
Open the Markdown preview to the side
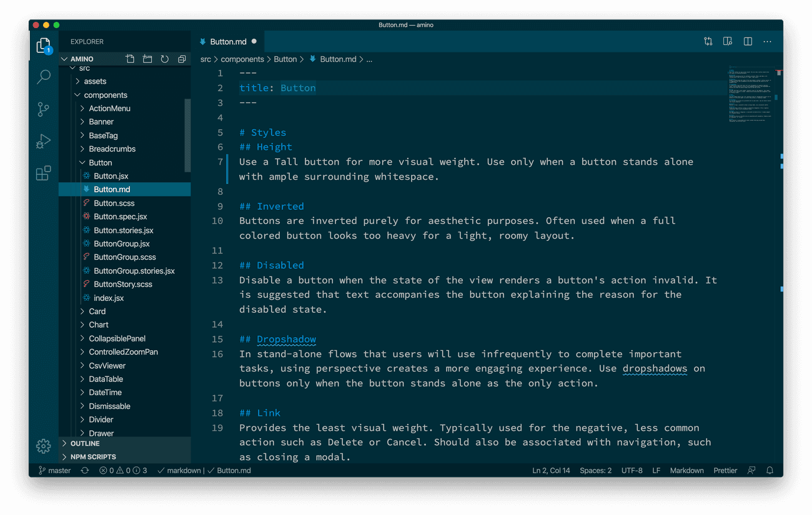(727, 41)
